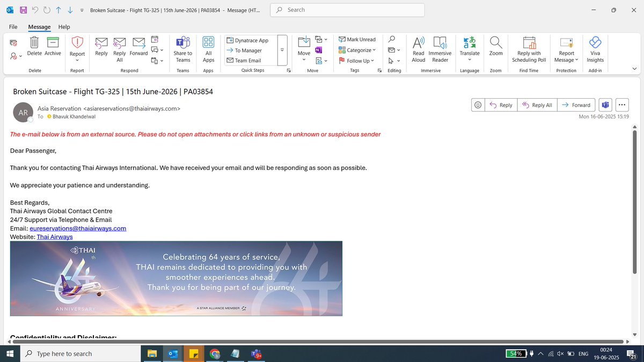Open the Select cursor dropdown
This screenshot has height=362, width=644.
click(394, 61)
